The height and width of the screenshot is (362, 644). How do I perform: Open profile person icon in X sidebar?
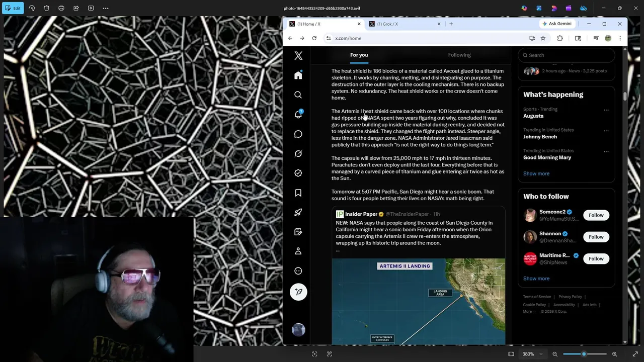pos(298,251)
